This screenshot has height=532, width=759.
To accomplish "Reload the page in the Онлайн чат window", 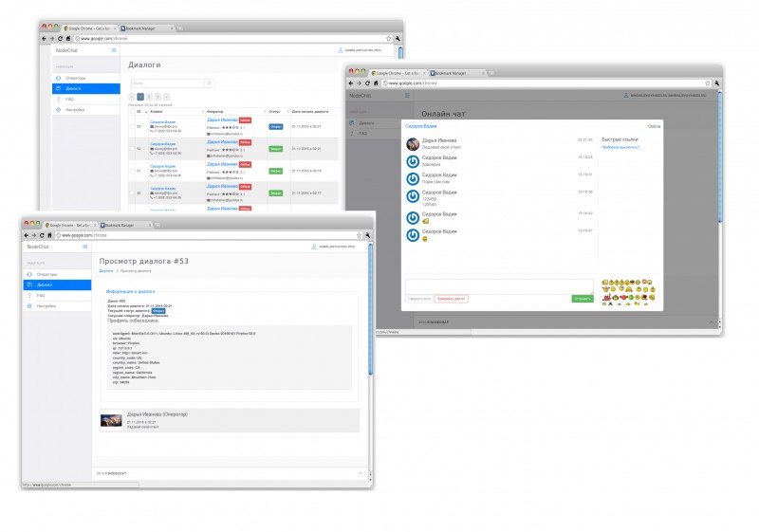I will pyautogui.click(x=367, y=83).
